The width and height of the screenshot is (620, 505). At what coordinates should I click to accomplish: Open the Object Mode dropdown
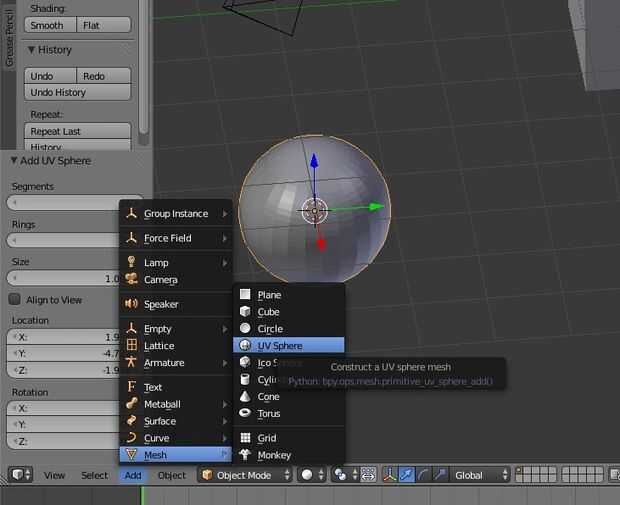[x=245, y=475]
